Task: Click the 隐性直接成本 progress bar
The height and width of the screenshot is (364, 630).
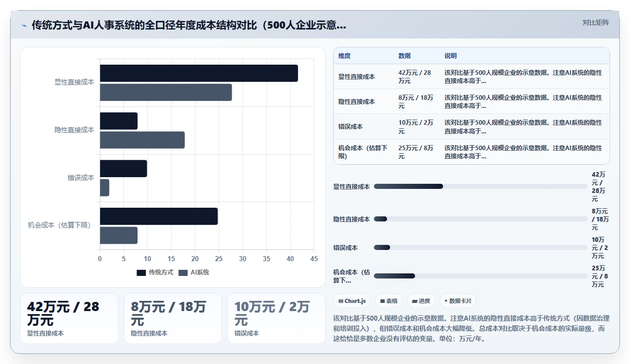Action: tap(480, 219)
